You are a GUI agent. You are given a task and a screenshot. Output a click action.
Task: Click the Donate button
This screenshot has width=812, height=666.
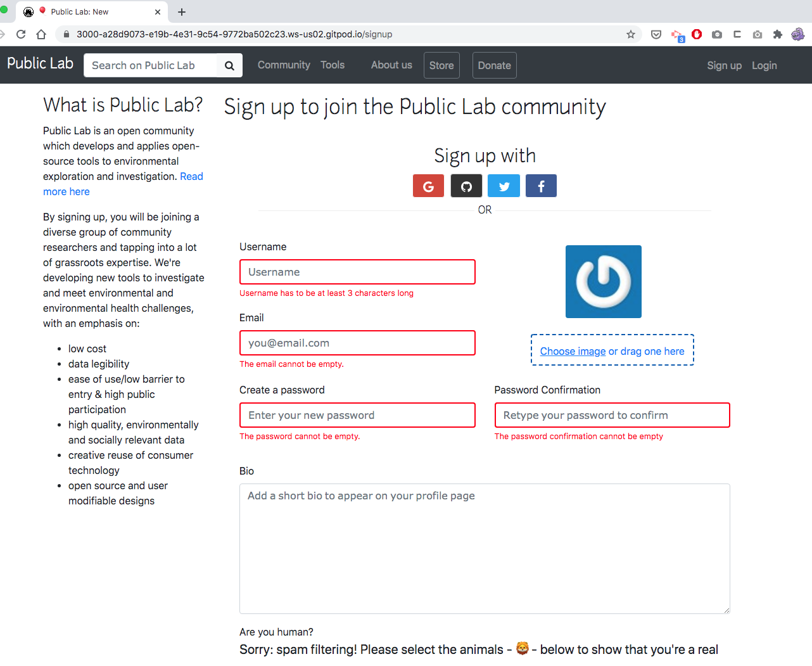495,65
